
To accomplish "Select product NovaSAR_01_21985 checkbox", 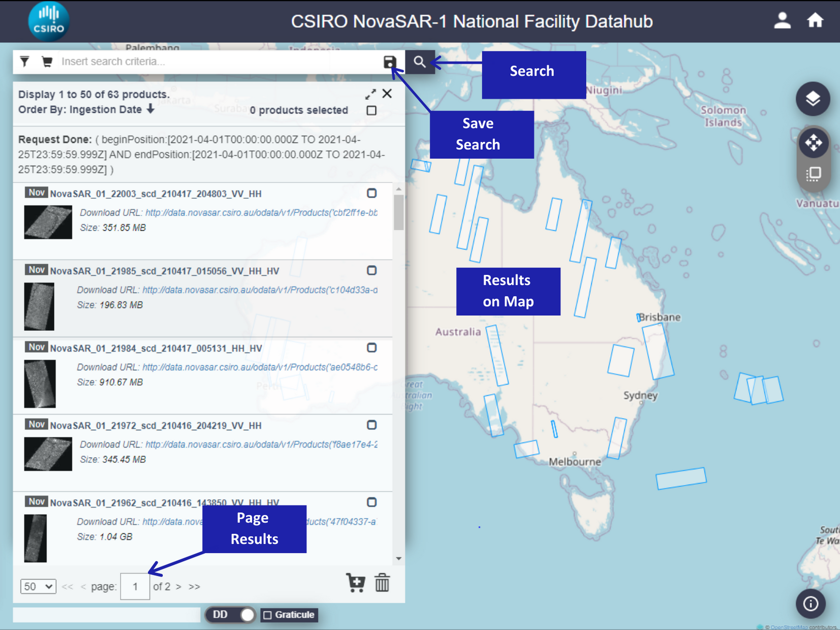I will pyautogui.click(x=372, y=270).
